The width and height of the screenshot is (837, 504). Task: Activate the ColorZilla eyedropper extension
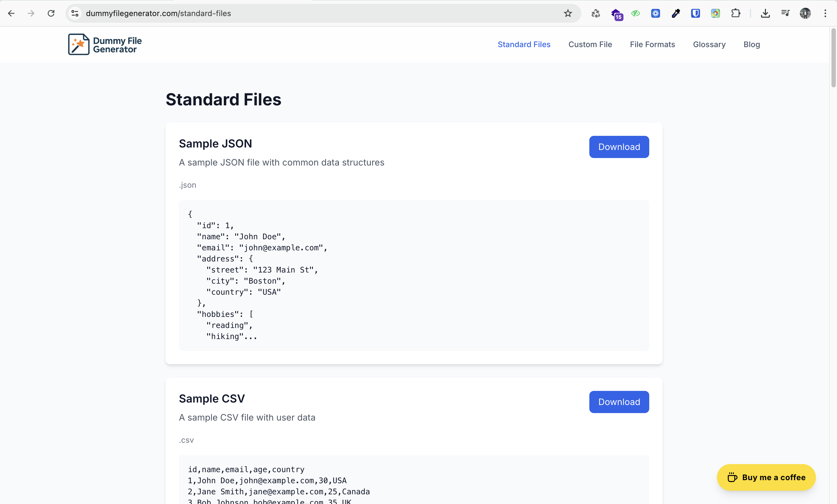click(x=676, y=13)
